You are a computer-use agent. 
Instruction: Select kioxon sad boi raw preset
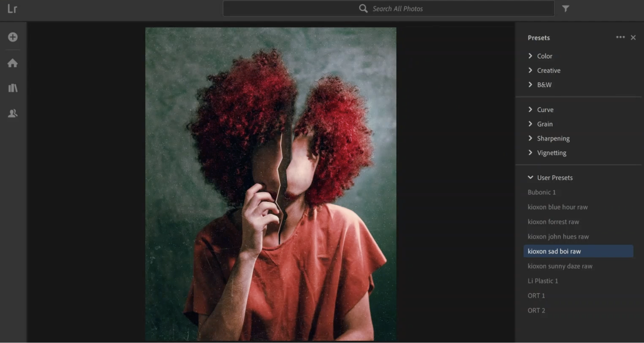coord(578,251)
